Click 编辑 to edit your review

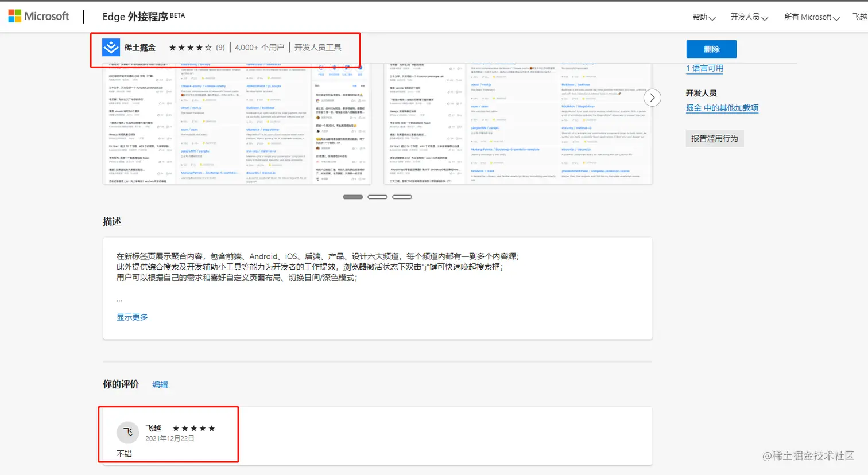pos(160,385)
